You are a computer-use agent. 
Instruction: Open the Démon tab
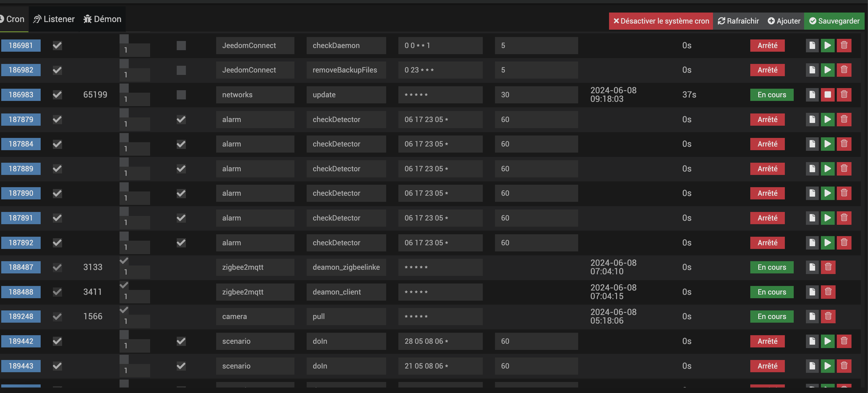[x=102, y=19]
